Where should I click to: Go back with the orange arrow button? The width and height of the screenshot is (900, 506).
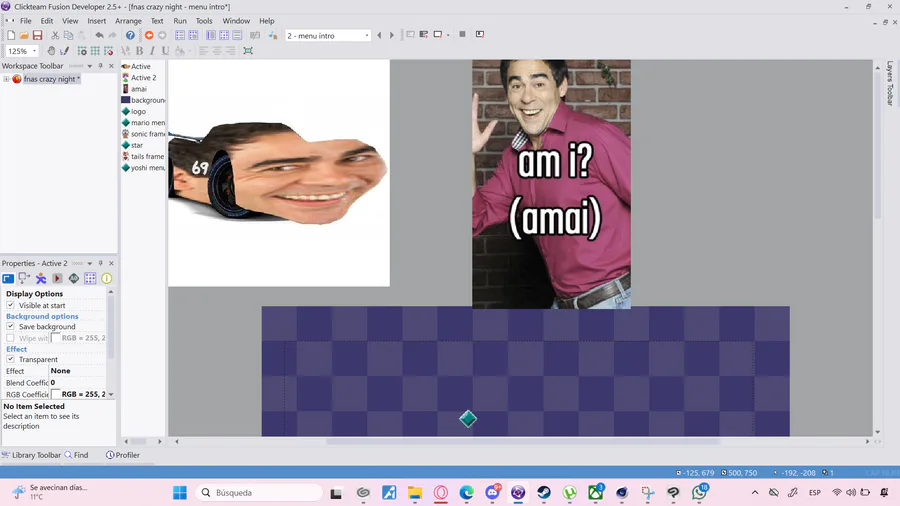tap(149, 36)
